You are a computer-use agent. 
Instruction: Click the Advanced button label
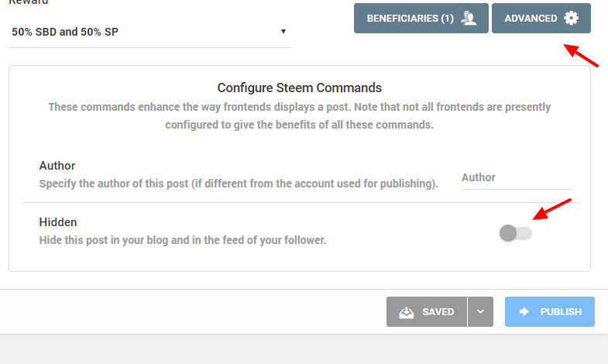coord(531,19)
